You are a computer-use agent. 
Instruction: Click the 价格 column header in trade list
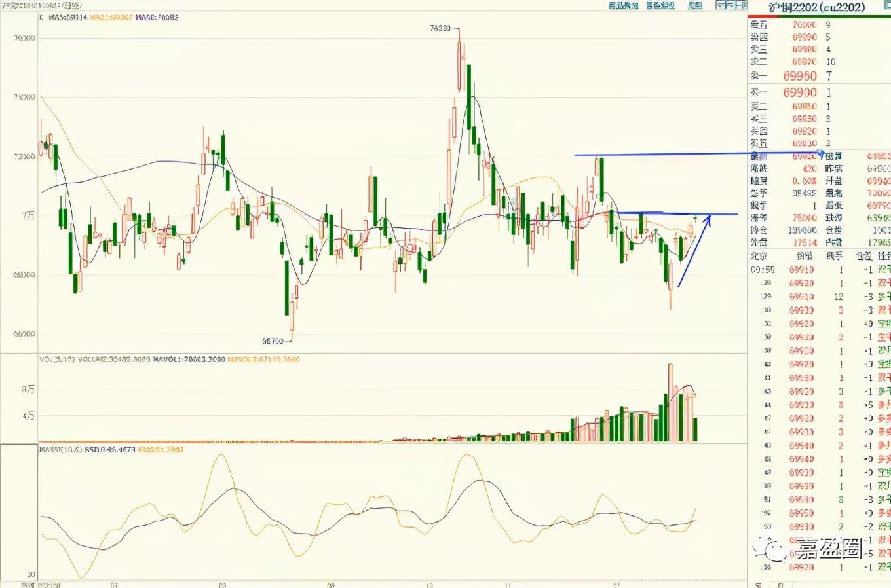pyautogui.click(x=804, y=256)
